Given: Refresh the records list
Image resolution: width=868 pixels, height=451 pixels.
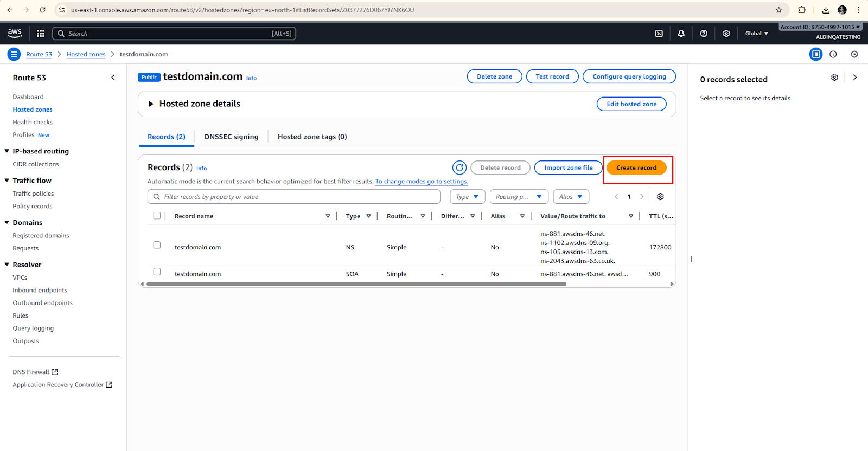Looking at the screenshot, I should point(459,168).
